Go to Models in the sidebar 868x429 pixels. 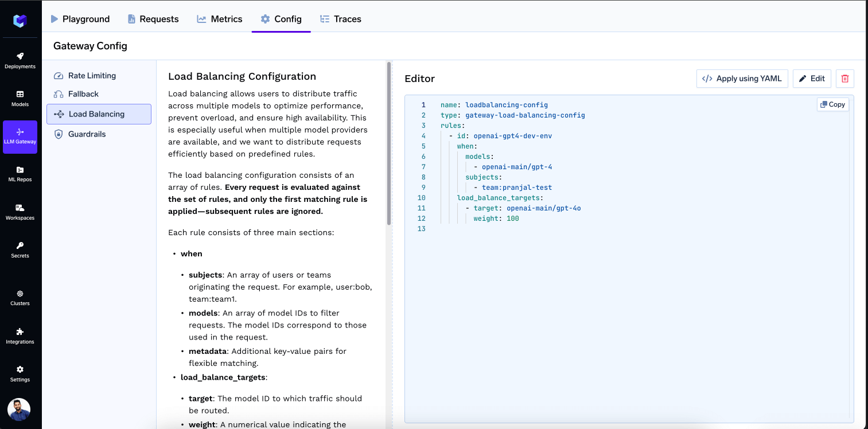click(20, 98)
